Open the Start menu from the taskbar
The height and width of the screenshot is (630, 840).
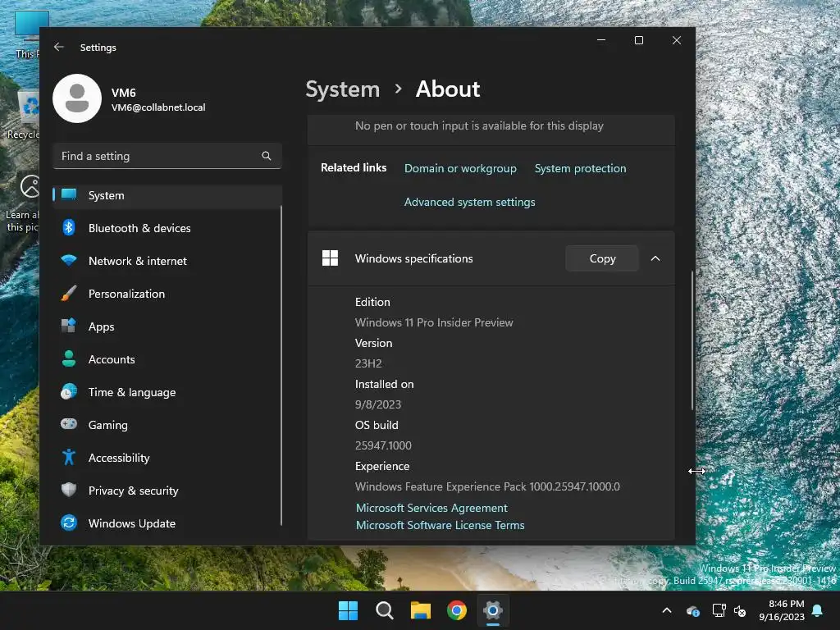[x=348, y=610]
